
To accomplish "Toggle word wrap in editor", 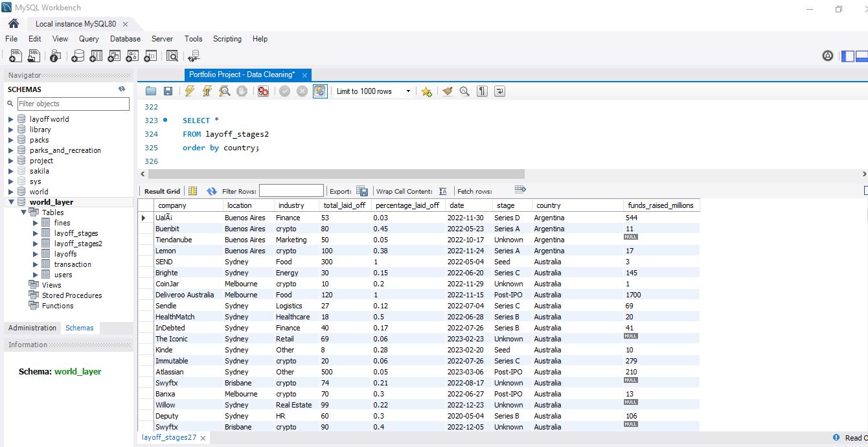I will pos(499,91).
